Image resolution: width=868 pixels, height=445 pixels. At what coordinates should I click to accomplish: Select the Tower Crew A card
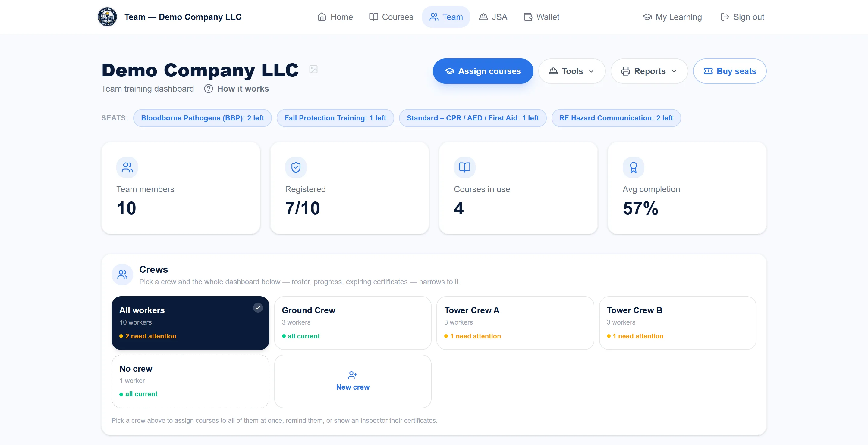pyautogui.click(x=515, y=323)
